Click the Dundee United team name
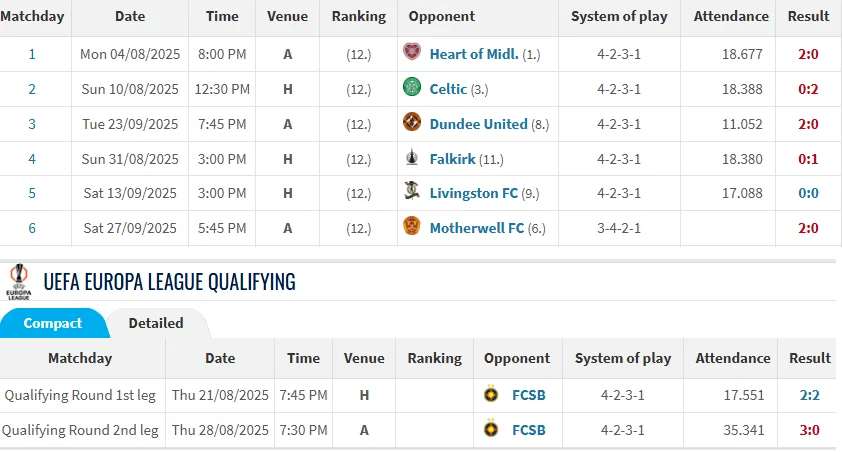The image size is (842, 452). click(x=478, y=124)
